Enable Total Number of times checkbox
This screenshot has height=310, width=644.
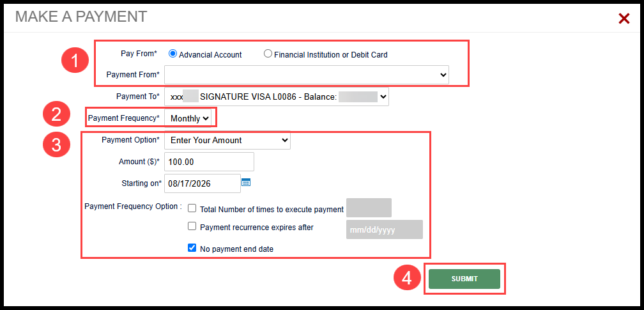(x=192, y=208)
